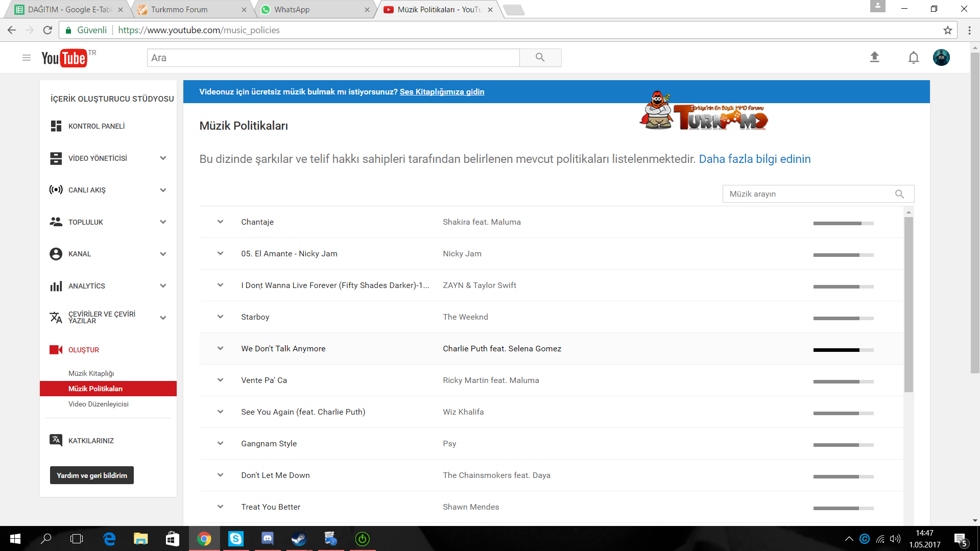Expand the Canlı Akış section
Screen dimensions: 980x551
(x=163, y=190)
